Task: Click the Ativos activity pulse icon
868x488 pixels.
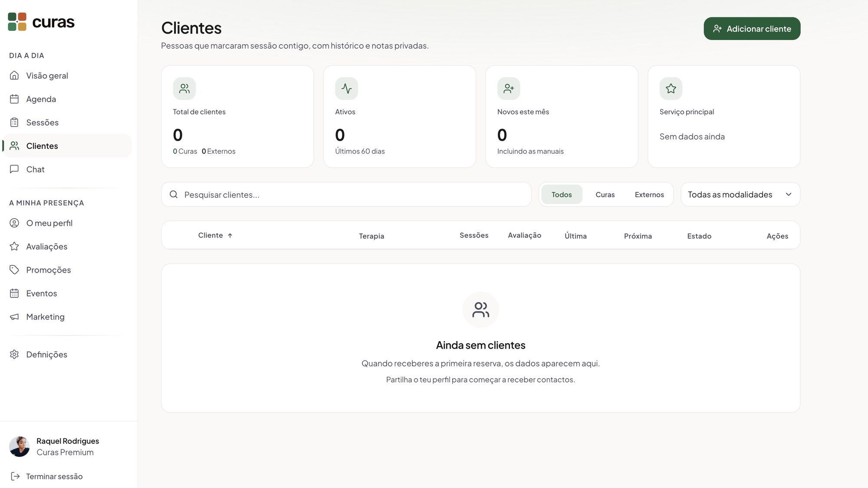Action: pos(346,89)
